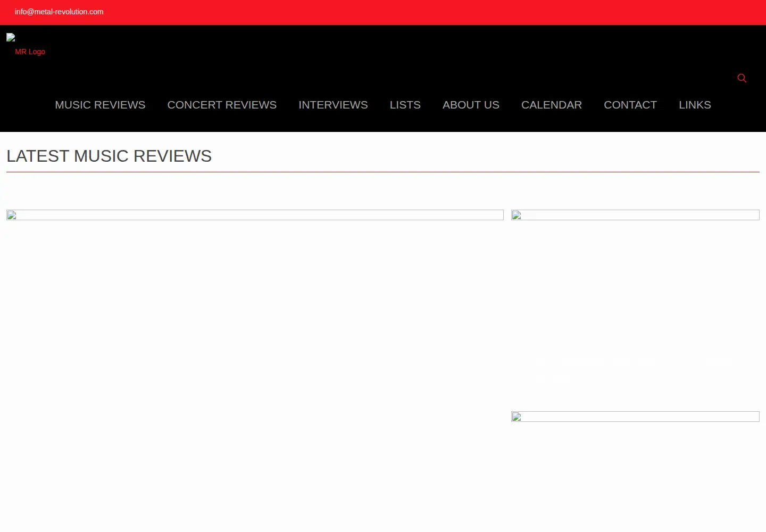Image resolution: width=766 pixels, height=532 pixels.
Task: Visit the About Us page
Action: (x=471, y=105)
